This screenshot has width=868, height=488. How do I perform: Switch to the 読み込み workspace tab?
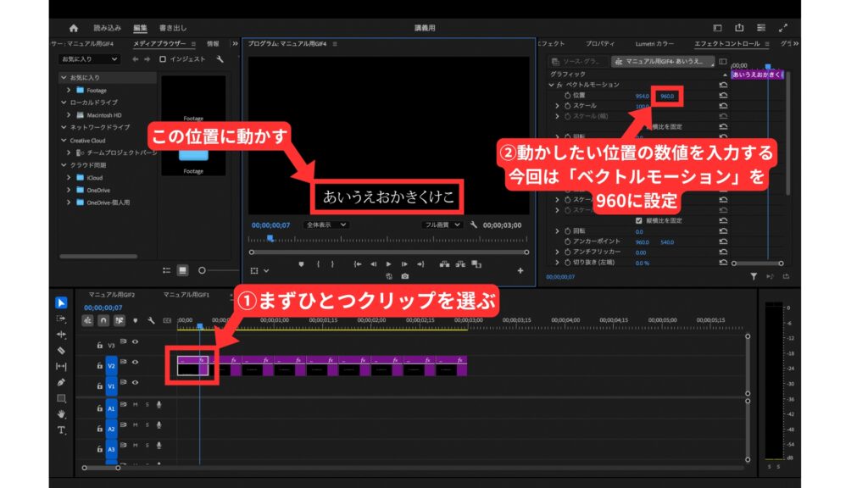point(108,28)
